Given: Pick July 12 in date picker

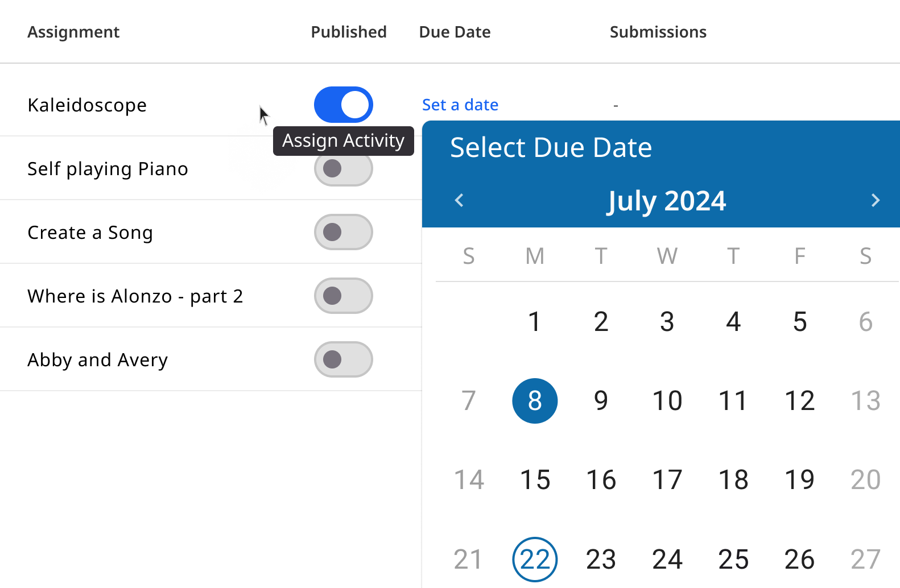Looking at the screenshot, I should tap(799, 401).
